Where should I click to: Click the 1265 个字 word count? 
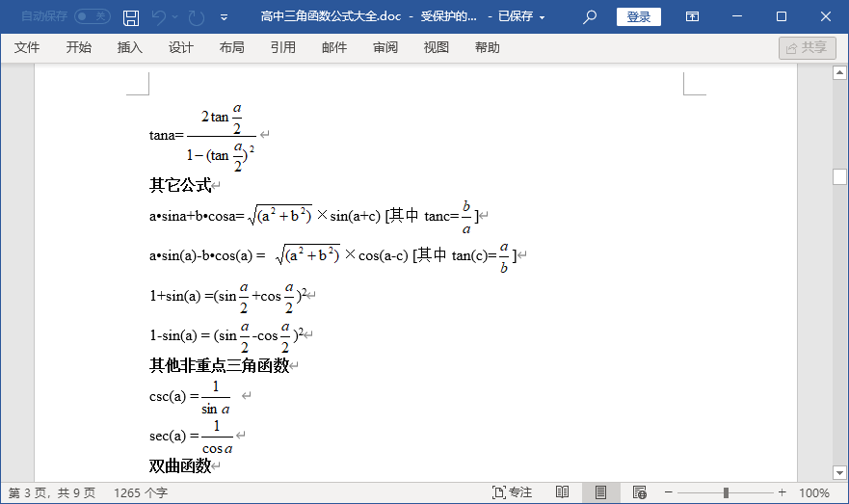(141, 492)
